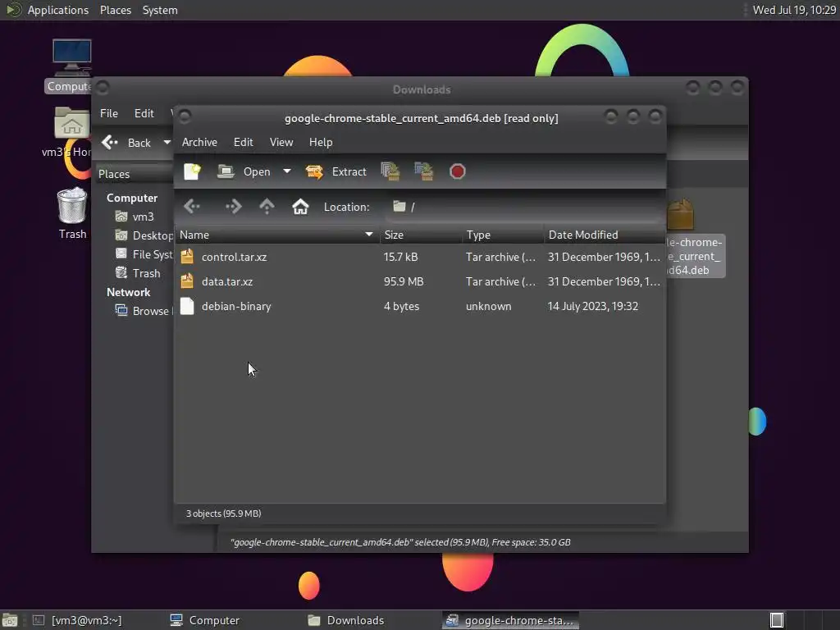Select Desktop in Downloads sidebar
840x630 pixels.
[x=144, y=235]
